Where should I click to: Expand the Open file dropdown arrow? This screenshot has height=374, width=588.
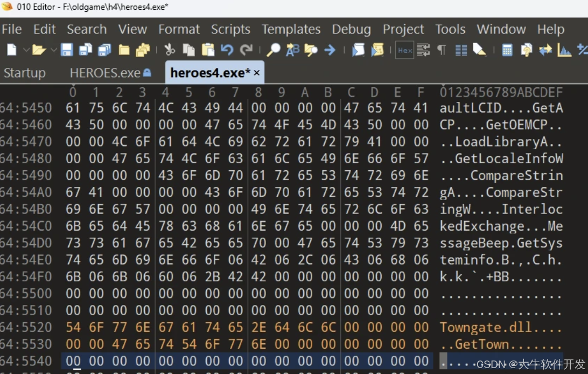pyautogui.click(x=54, y=50)
